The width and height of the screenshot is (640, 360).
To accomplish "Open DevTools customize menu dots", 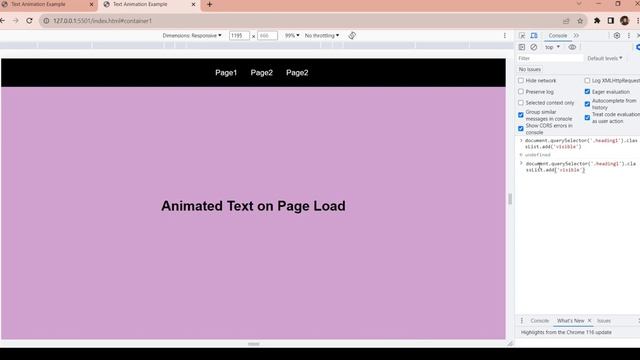I will [x=629, y=36].
